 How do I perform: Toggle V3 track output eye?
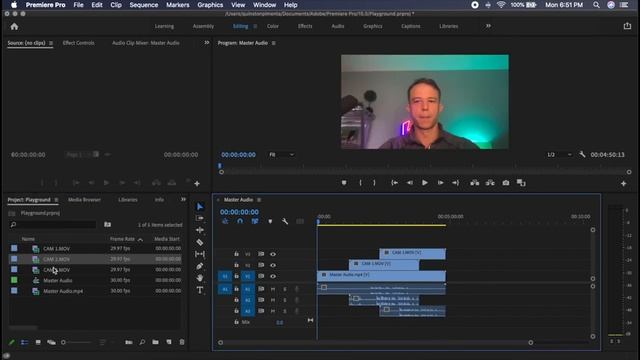coord(273,254)
